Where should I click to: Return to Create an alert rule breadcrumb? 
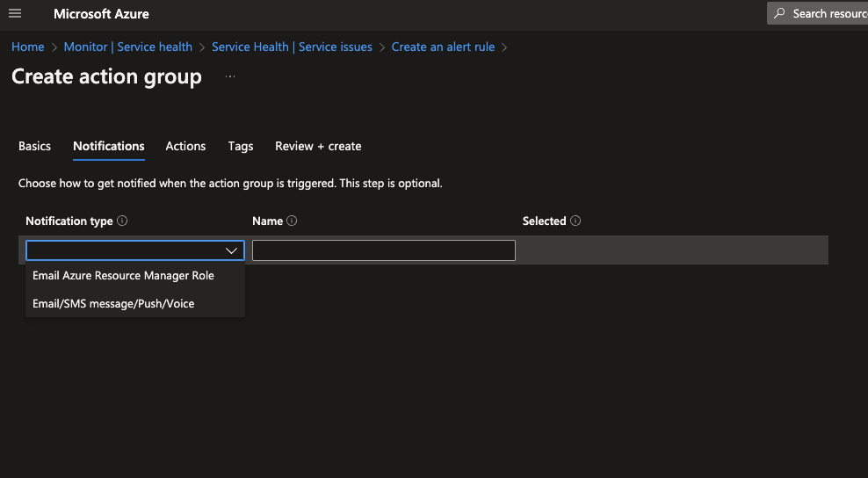pyautogui.click(x=443, y=47)
